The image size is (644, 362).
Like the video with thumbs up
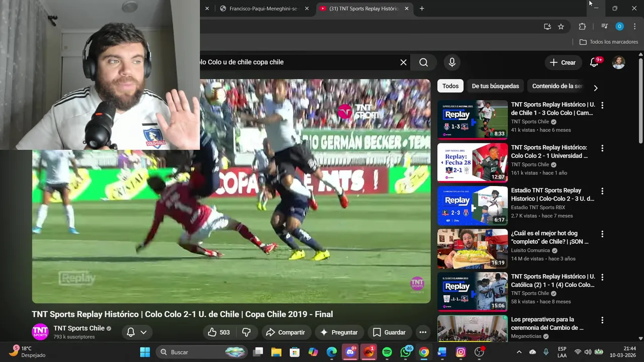[x=218, y=332]
